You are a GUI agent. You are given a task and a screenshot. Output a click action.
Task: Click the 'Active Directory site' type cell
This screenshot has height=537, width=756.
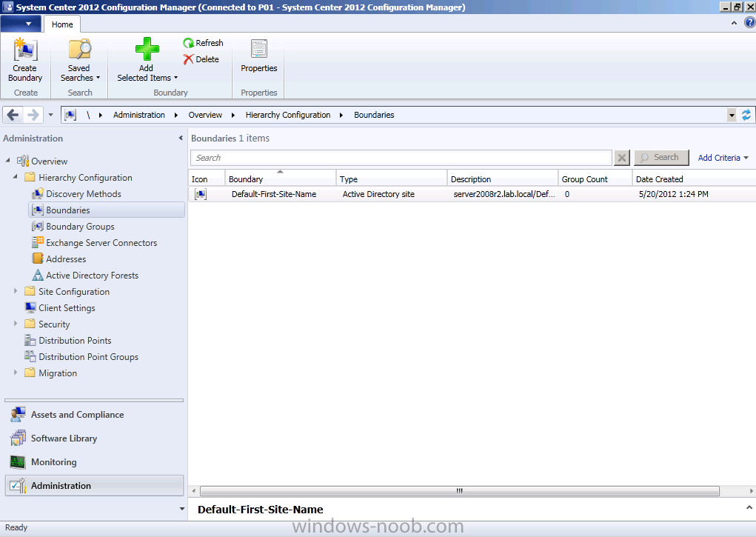378,194
